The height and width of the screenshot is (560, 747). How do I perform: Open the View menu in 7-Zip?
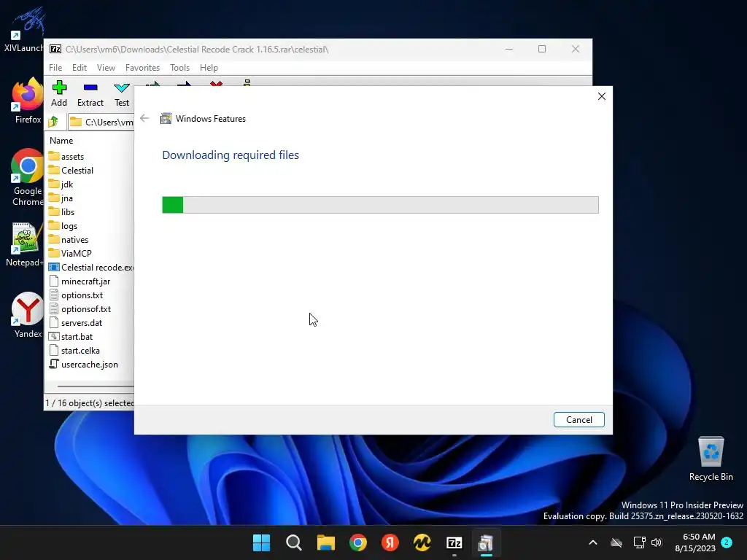coord(106,68)
